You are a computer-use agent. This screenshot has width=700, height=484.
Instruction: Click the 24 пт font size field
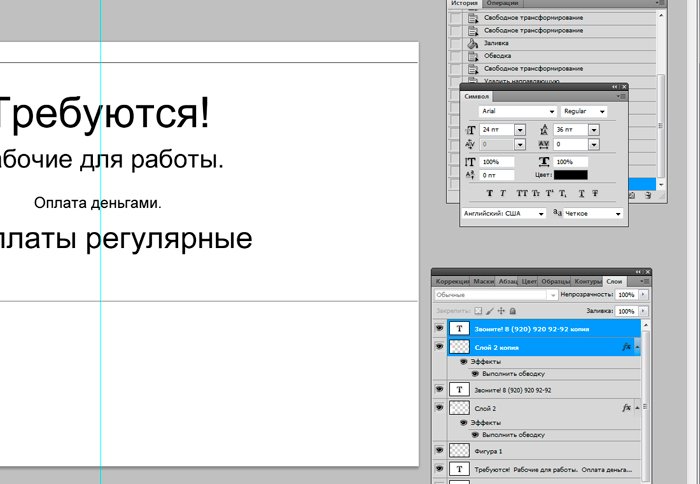tap(496, 130)
